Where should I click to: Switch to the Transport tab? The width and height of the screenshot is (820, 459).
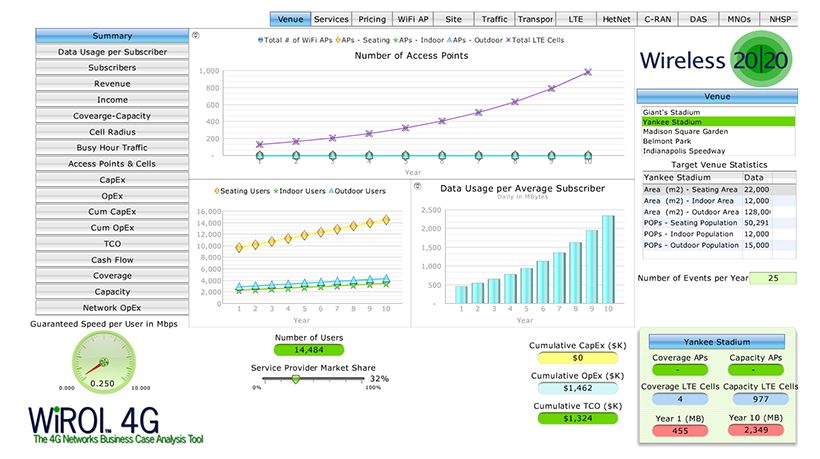coord(535,19)
